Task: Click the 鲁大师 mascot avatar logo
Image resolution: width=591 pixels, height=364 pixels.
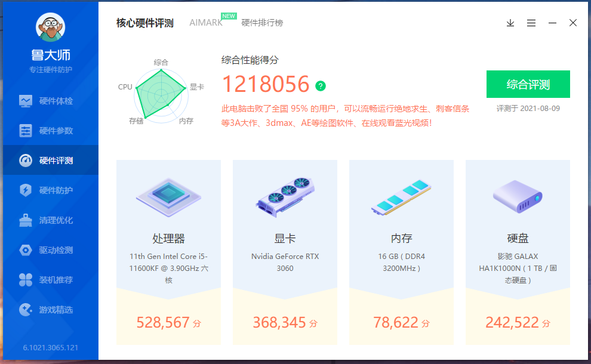Action: pos(51,27)
